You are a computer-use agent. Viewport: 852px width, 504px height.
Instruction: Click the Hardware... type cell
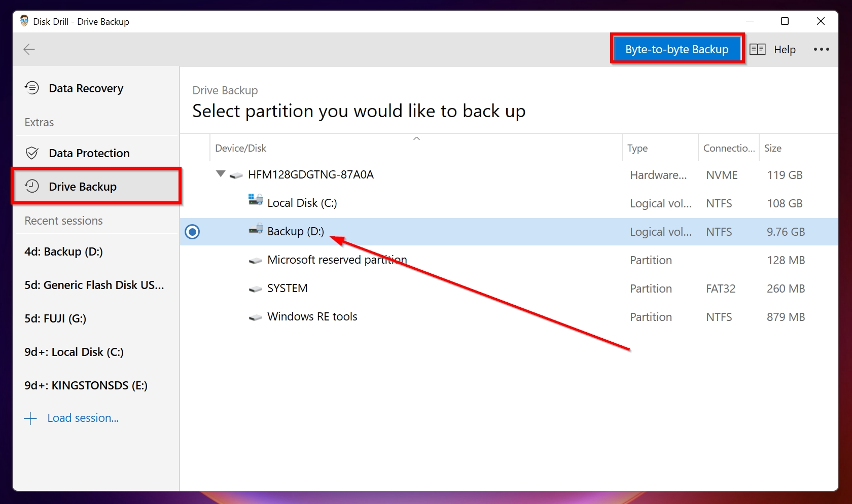[x=658, y=175]
